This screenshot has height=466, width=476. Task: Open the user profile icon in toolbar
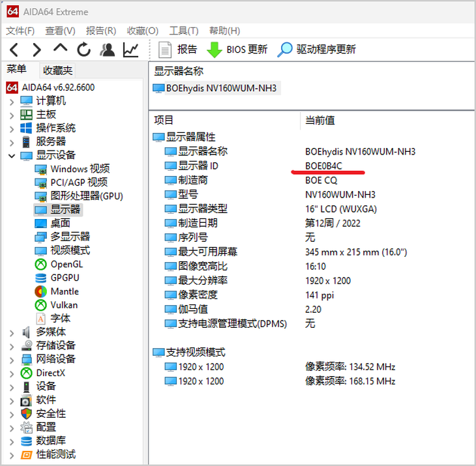107,50
